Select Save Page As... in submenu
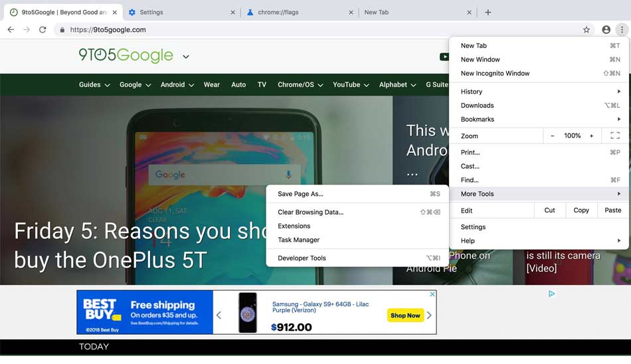 tap(357, 194)
